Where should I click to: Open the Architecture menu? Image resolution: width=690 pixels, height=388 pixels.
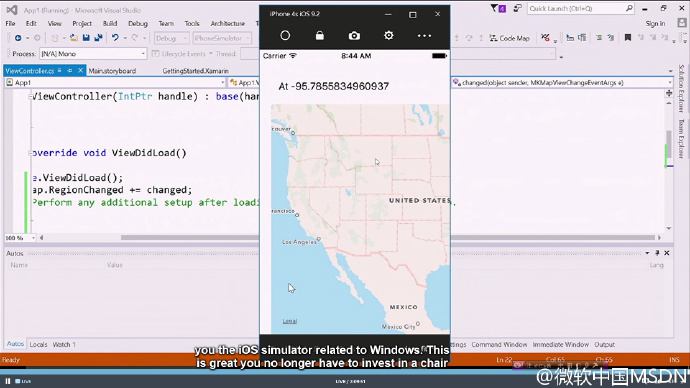tap(228, 23)
